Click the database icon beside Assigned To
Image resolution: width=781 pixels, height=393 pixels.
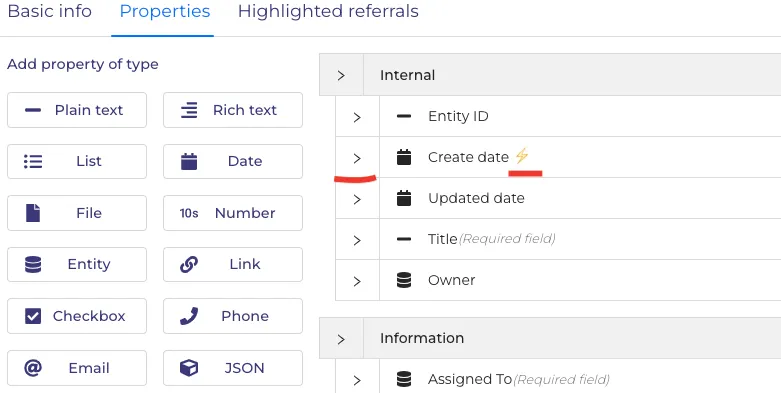click(x=404, y=379)
